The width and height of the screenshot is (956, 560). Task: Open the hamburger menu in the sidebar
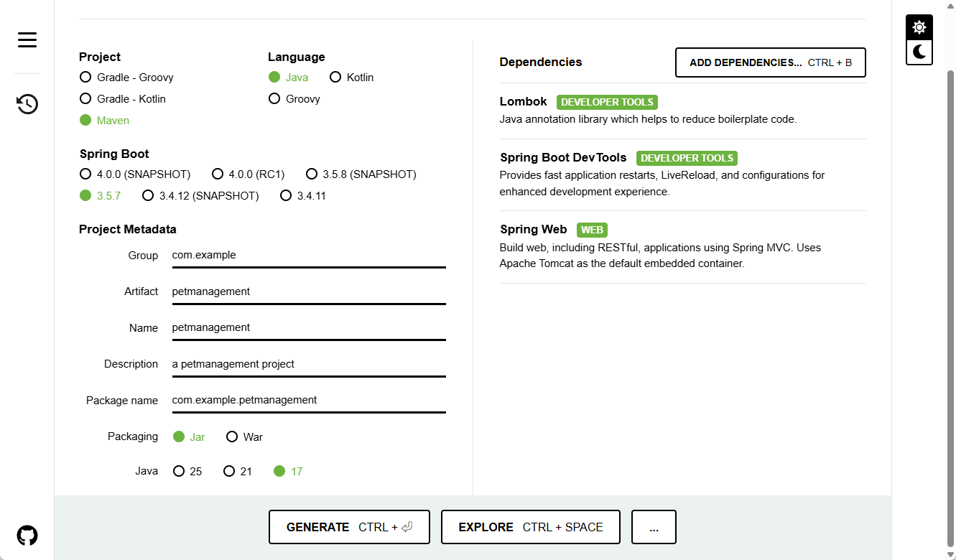tap(27, 40)
